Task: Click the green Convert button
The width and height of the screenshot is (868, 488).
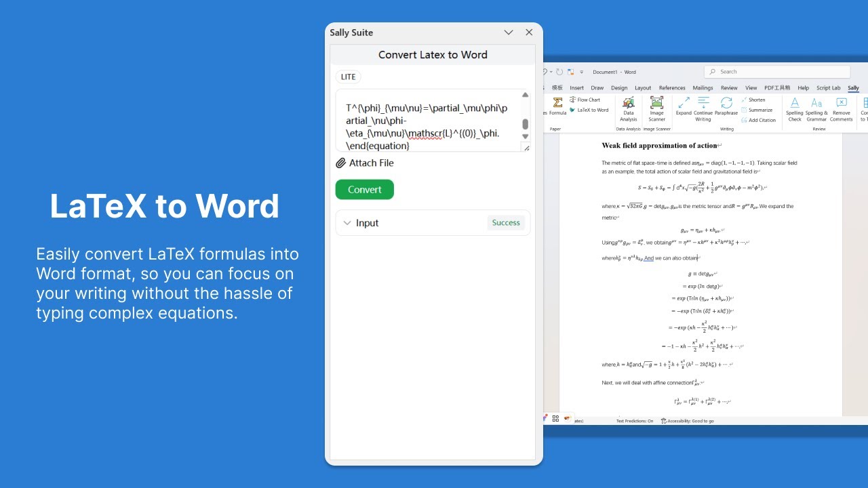Action: (364, 190)
